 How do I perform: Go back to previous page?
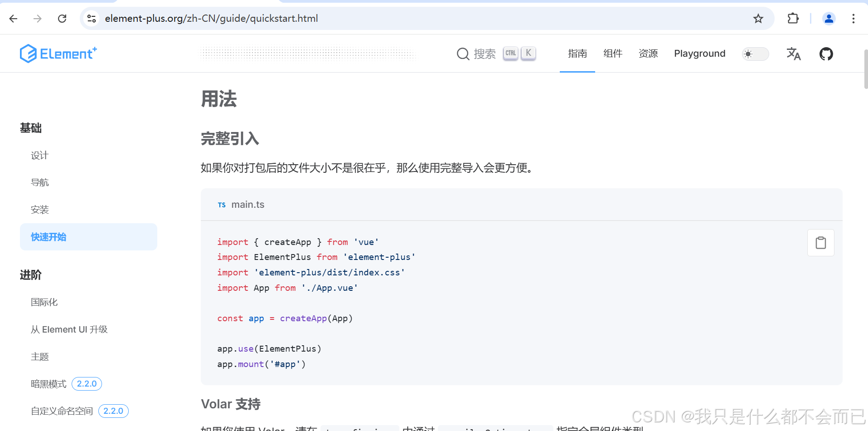click(14, 19)
